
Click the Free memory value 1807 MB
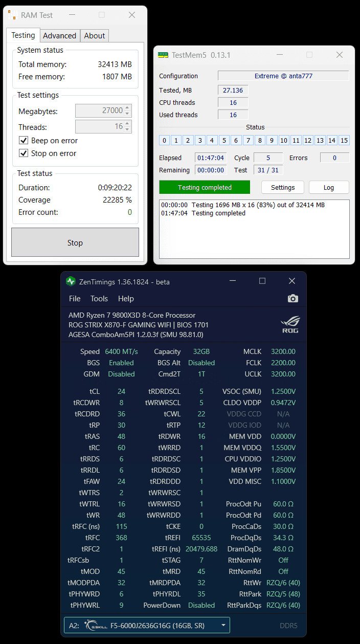[117, 77]
